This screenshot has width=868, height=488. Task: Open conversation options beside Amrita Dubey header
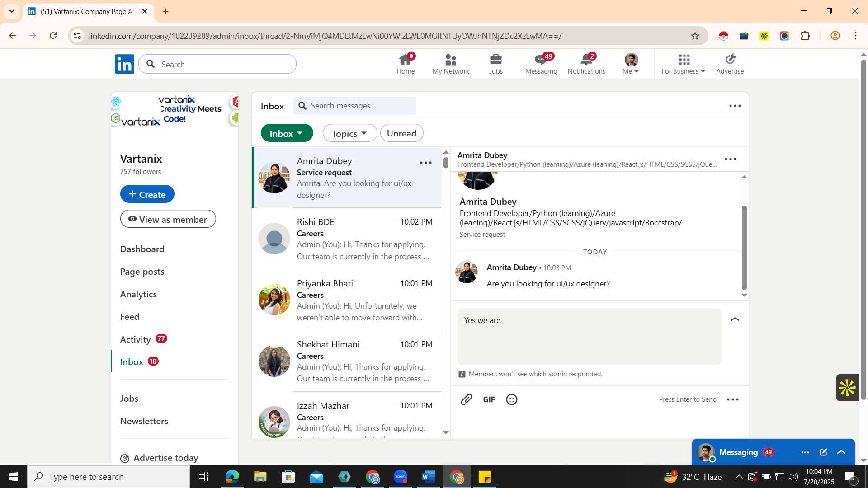point(731,159)
